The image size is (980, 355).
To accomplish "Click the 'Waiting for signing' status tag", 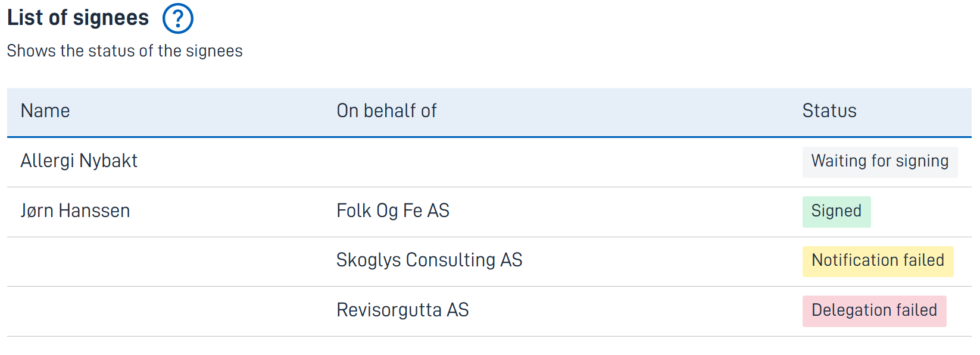I will tap(880, 162).
